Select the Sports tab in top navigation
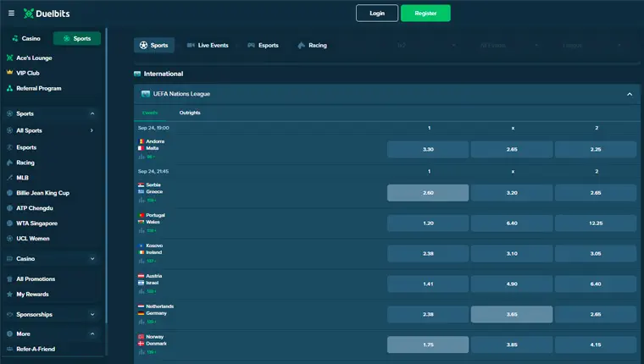 pyautogui.click(x=154, y=45)
